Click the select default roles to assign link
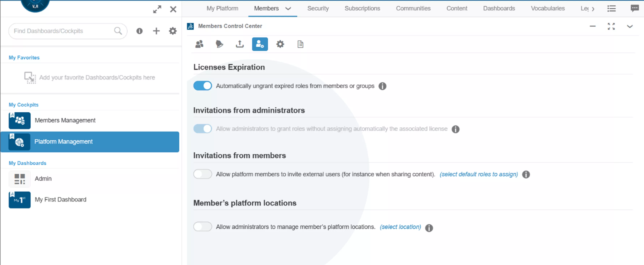The width and height of the screenshot is (644, 265). tap(478, 174)
